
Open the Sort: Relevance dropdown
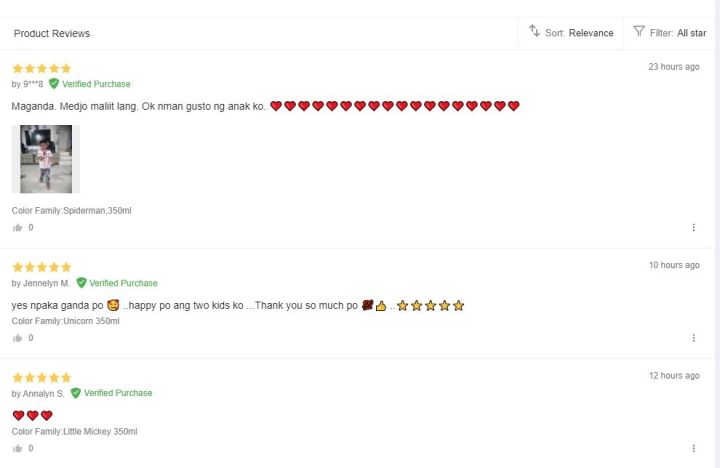pos(579,33)
